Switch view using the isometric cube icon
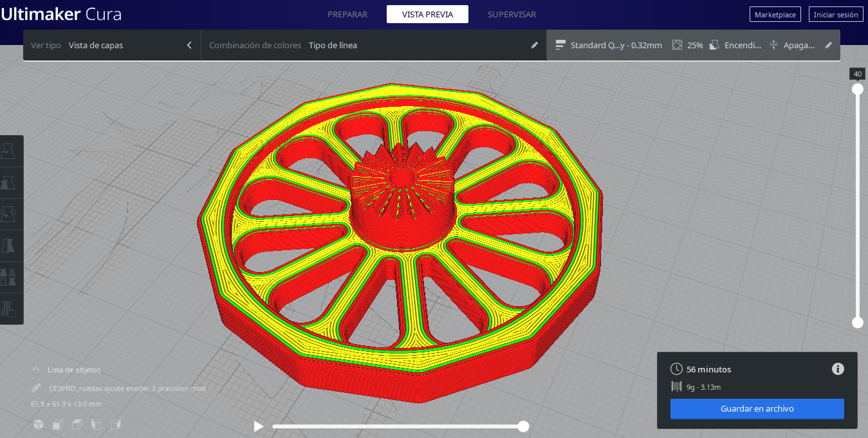 click(38, 424)
